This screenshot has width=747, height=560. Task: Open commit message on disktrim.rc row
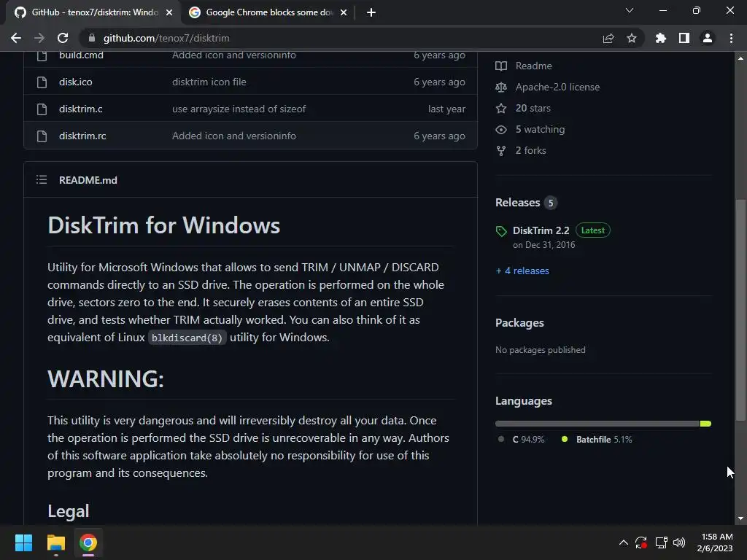(x=234, y=136)
